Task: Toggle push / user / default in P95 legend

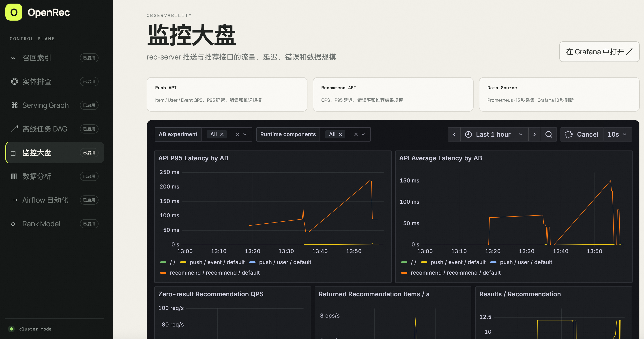Action: [285, 262]
